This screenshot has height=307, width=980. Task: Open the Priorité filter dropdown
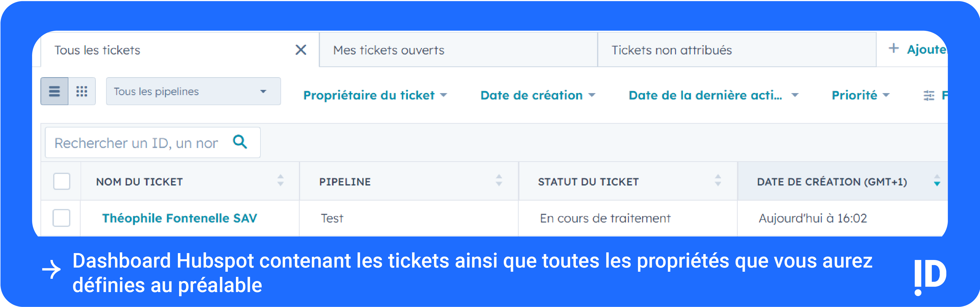[x=860, y=95]
